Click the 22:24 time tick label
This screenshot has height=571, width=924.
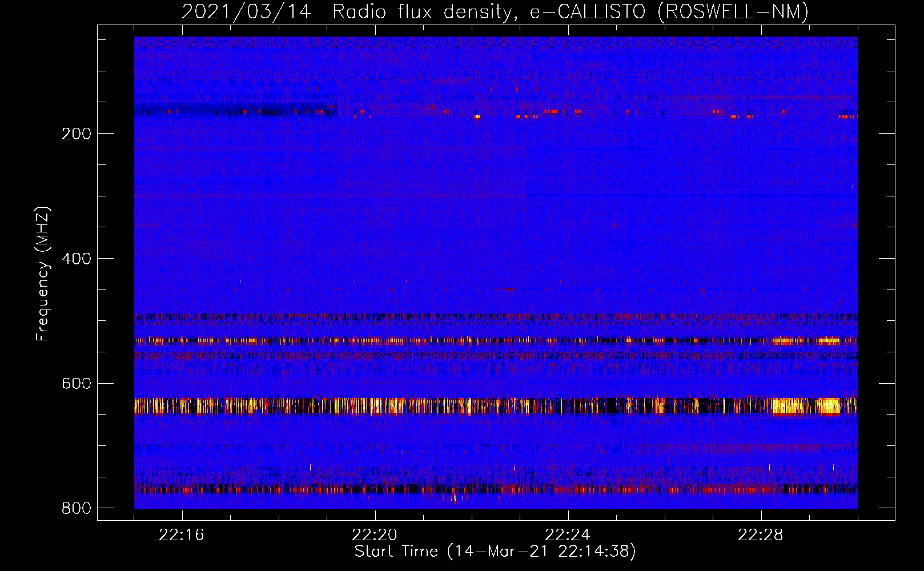[568, 535]
